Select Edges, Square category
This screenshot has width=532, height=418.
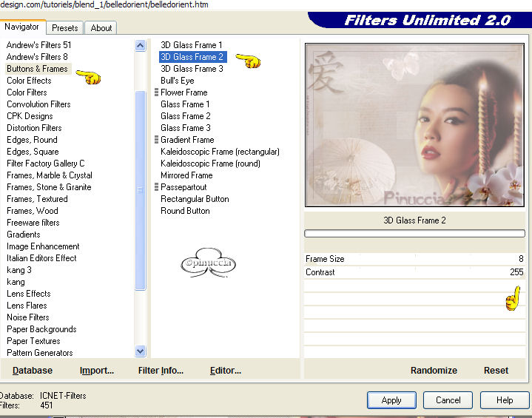click(x=33, y=152)
